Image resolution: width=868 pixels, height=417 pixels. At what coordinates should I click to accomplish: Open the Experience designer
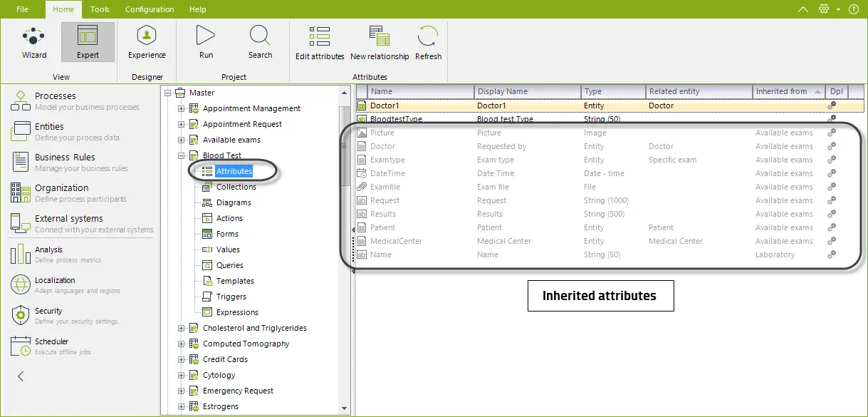tap(147, 43)
